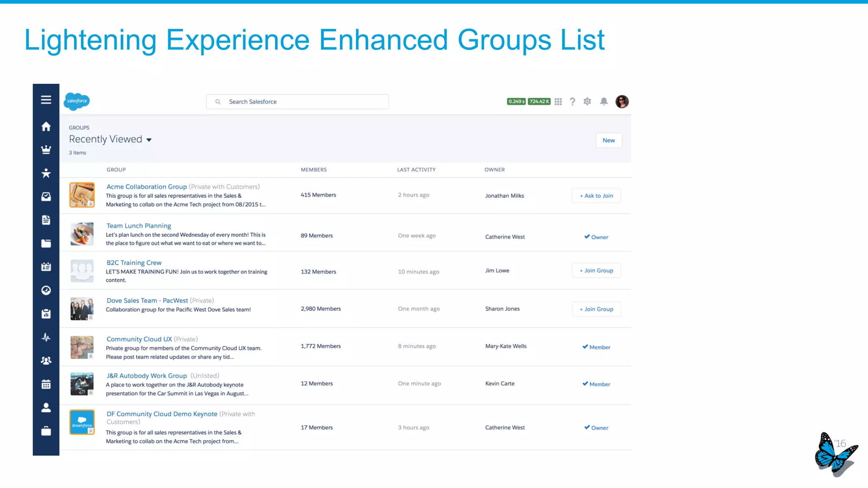Viewport: 868px width, 488px height.
Task: Click the New group button
Action: click(x=609, y=140)
